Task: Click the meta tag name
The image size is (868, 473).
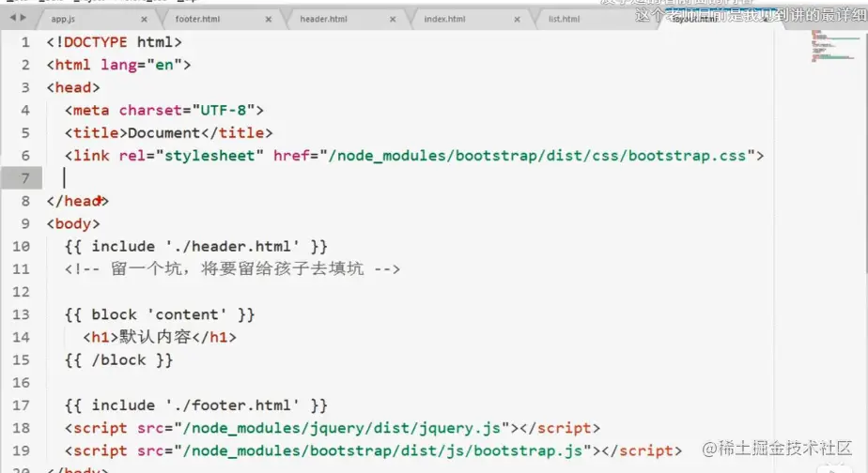Action: (91, 110)
